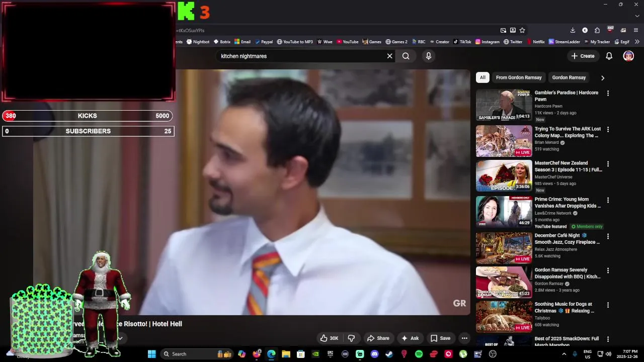Open the browser extensions puzzle icon

point(597,30)
